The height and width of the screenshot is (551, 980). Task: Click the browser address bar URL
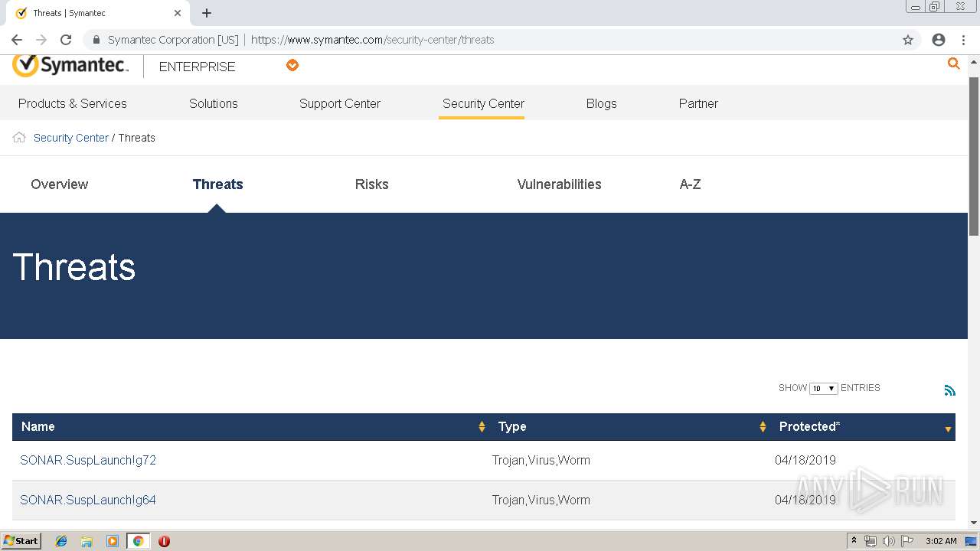(373, 40)
